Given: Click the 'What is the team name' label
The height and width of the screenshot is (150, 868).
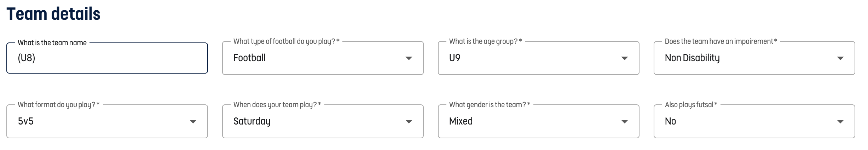Looking at the screenshot, I should point(52,43).
